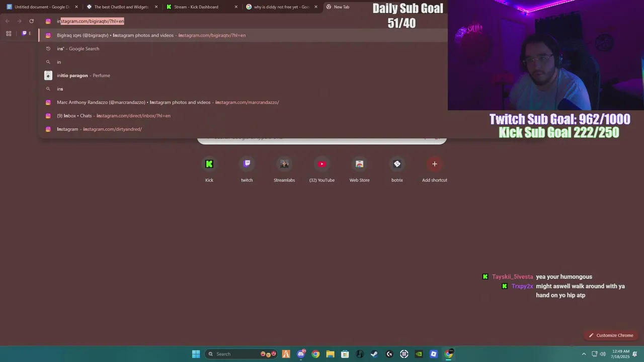Open File Explorer from the taskbar
This screenshot has height=362, width=644.
click(x=330, y=354)
